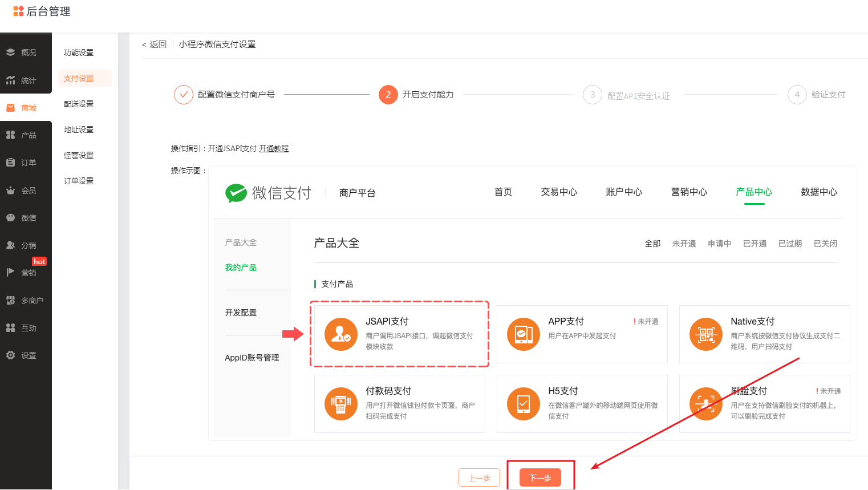Click the 统计 chart icon
The image size is (868, 490).
pyautogui.click(x=10, y=80)
